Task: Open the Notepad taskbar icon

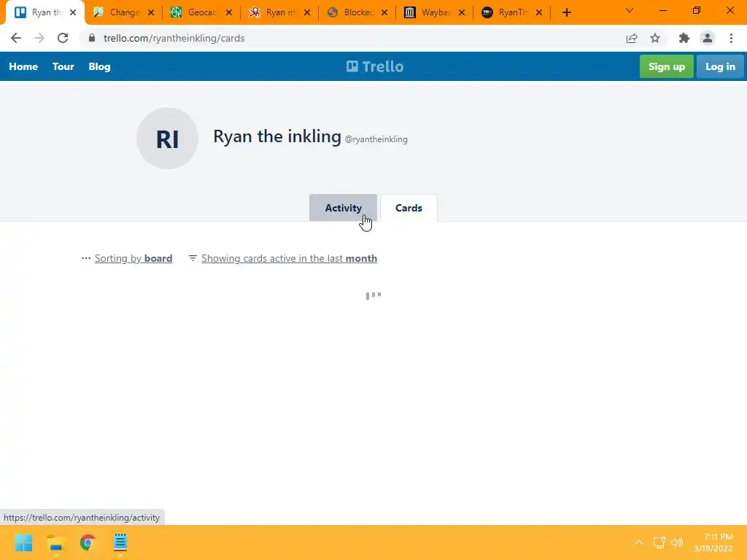Action: [x=120, y=542]
